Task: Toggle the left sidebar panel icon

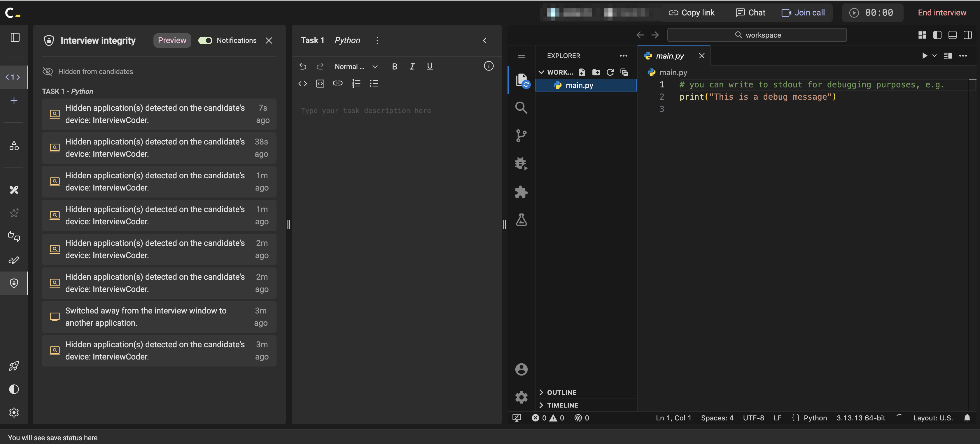Action: click(x=15, y=37)
